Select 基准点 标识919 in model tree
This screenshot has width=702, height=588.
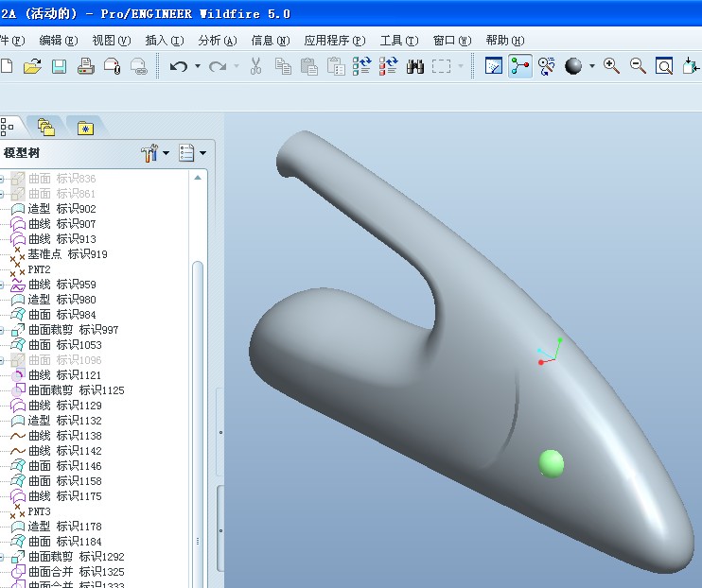click(59, 254)
